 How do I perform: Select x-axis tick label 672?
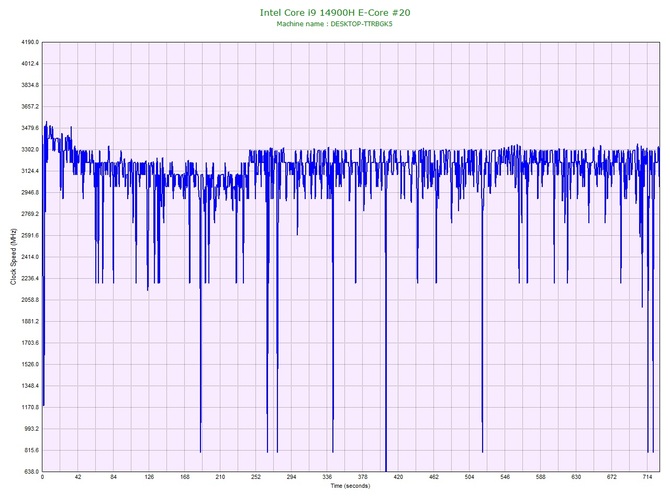coord(612,477)
